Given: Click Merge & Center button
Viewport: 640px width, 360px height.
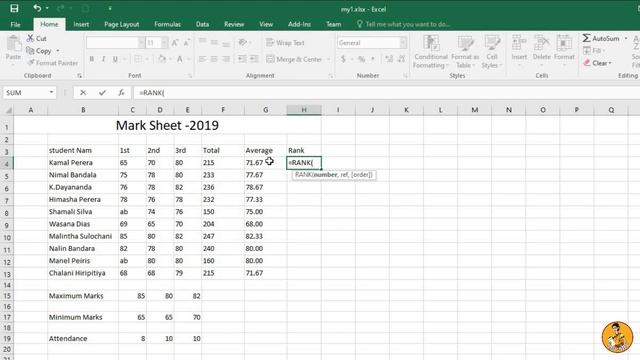Looking at the screenshot, I should [x=295, y=59].
